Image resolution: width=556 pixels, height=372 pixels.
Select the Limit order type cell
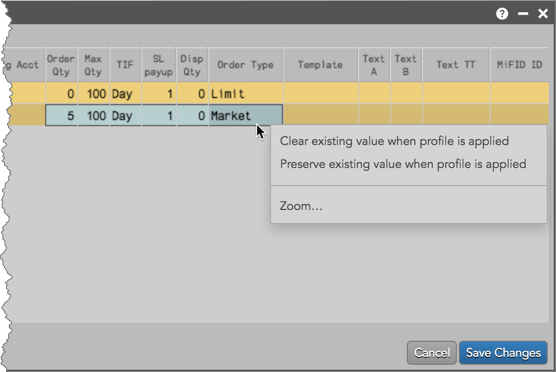pos(245,94)
